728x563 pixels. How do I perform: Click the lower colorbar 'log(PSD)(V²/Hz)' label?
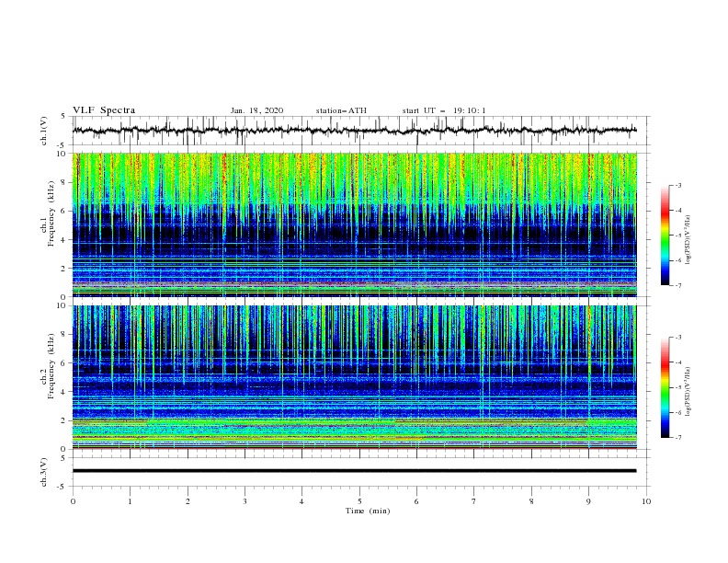688,391
